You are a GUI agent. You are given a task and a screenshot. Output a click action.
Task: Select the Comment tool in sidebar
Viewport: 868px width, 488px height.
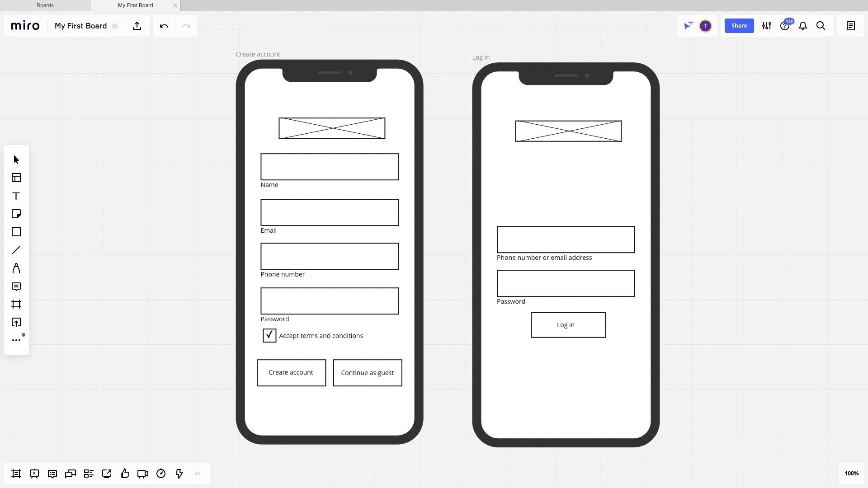coord(16,286)
